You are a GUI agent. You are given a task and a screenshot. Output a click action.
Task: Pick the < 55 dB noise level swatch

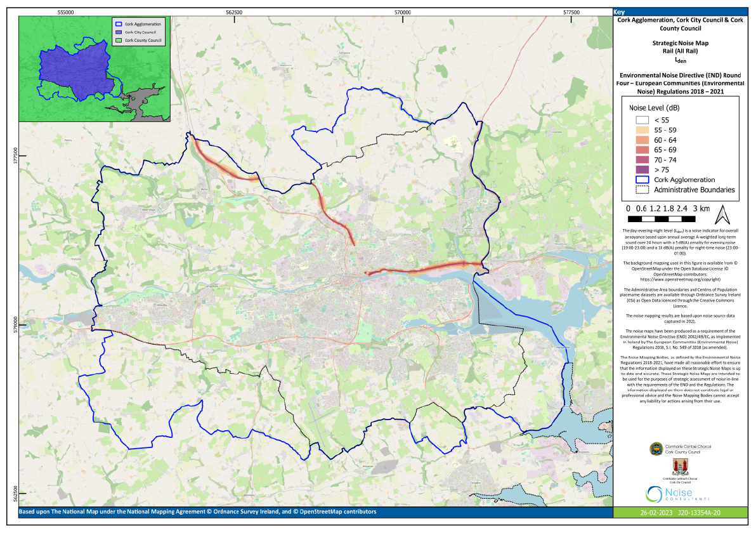[x=641, y=119]
